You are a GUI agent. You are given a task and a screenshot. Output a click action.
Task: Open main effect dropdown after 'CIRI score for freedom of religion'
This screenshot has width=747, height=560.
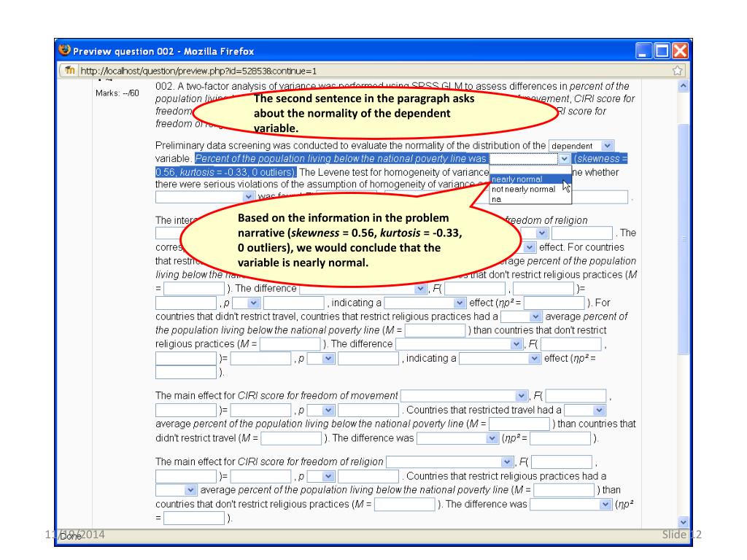click(x=449, y=462)
